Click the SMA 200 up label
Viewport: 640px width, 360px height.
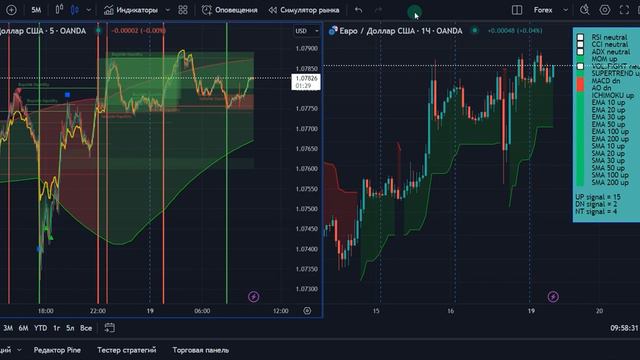pyautogui.click(x=610, y=182)
